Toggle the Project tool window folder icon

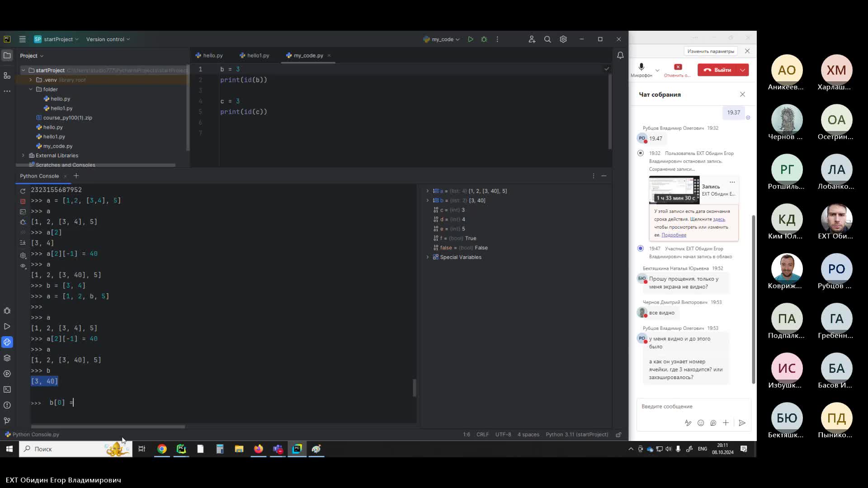coord(7,56)
